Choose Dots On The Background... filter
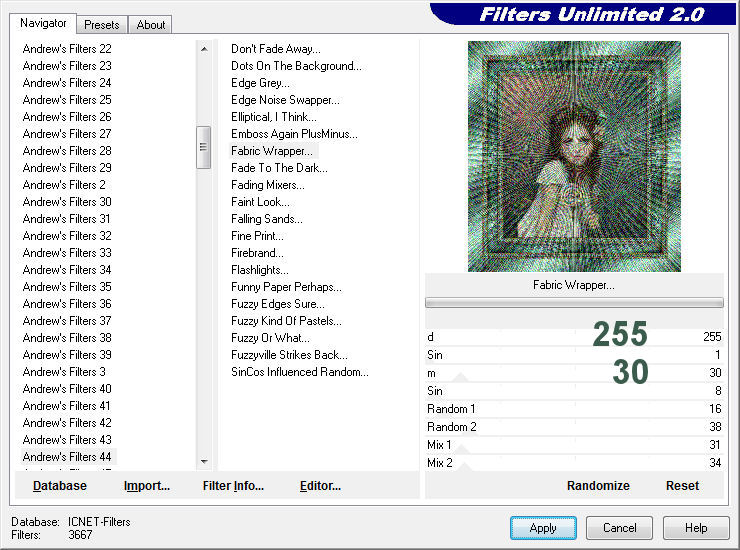 296,66
